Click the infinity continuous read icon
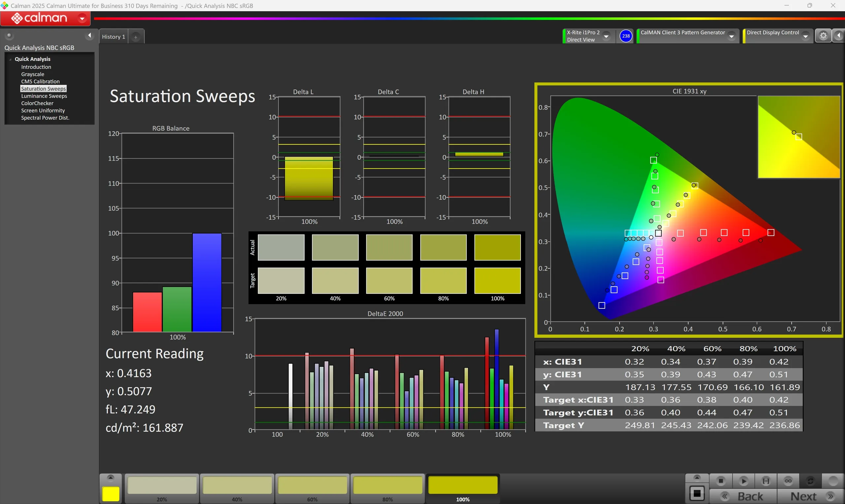The width and height of the screenshot is (845, 504). (x=788, y=481)
